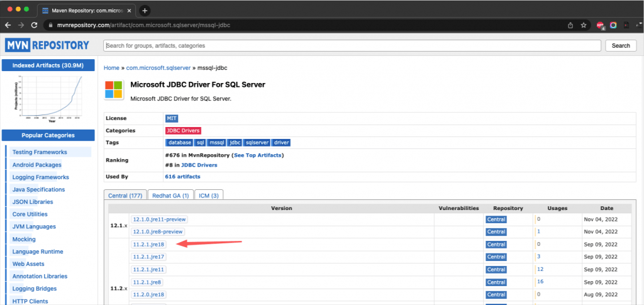Click the driver tag
The height and width of the screenshot is (305, 644).
click(x=281, y=143)
